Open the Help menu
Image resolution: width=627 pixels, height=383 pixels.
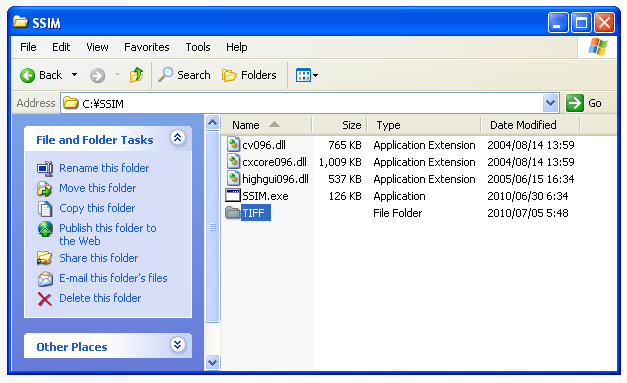[x=236, y=47]
